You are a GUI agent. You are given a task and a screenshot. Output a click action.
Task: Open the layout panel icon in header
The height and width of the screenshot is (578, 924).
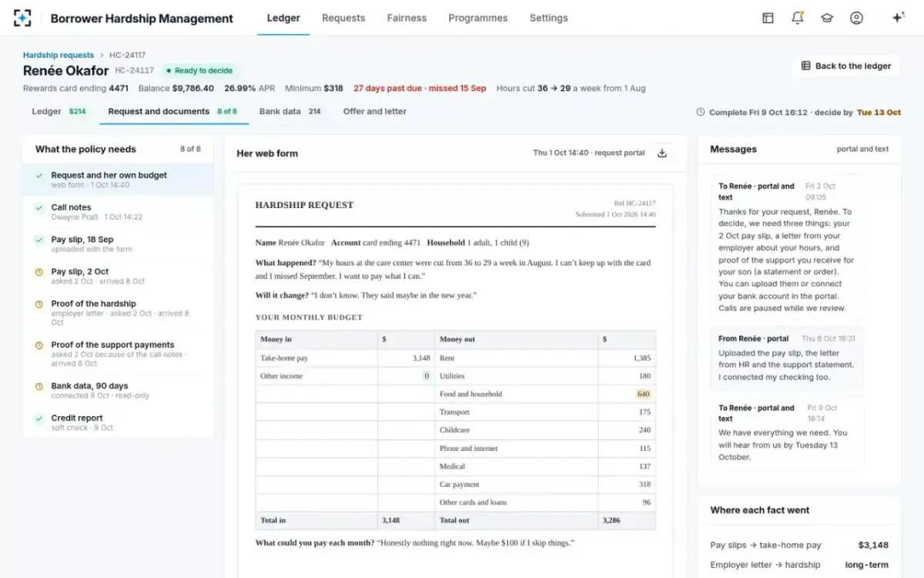768,18
